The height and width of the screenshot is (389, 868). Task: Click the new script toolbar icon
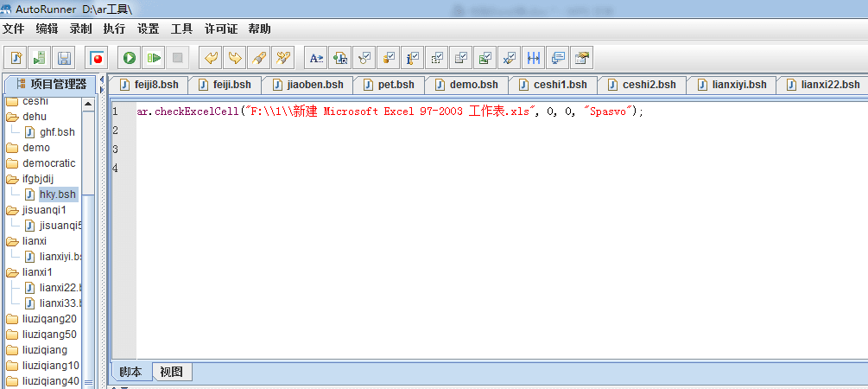(x=16, y=58)
